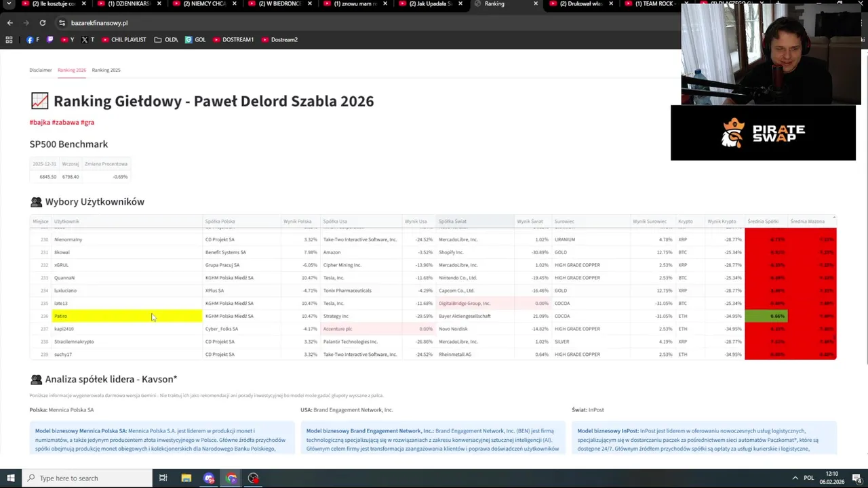868x488 pixels.
Task: Click the taskbar 'Type here to search' box
Action: click(87, 478)
